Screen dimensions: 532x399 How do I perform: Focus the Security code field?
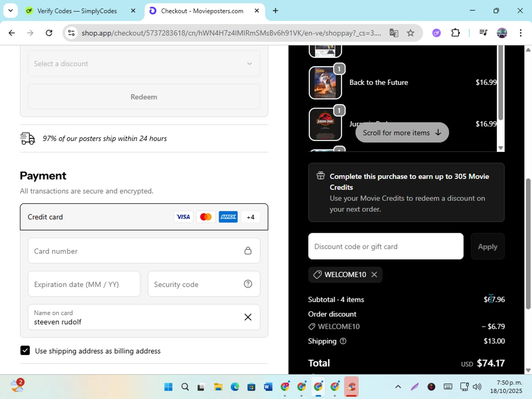coord(204,284)
